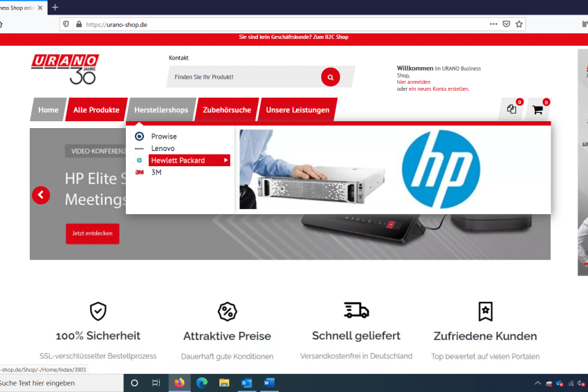The image size is (588, 392).
Task: Click the URANO 30 Jahre logo
Action: tap(65, 69)
